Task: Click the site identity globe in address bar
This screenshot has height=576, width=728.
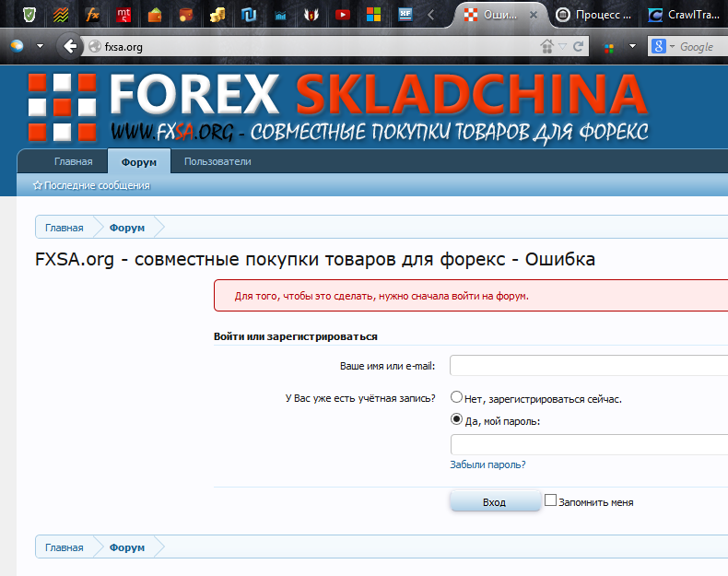Action: point(95,46)
